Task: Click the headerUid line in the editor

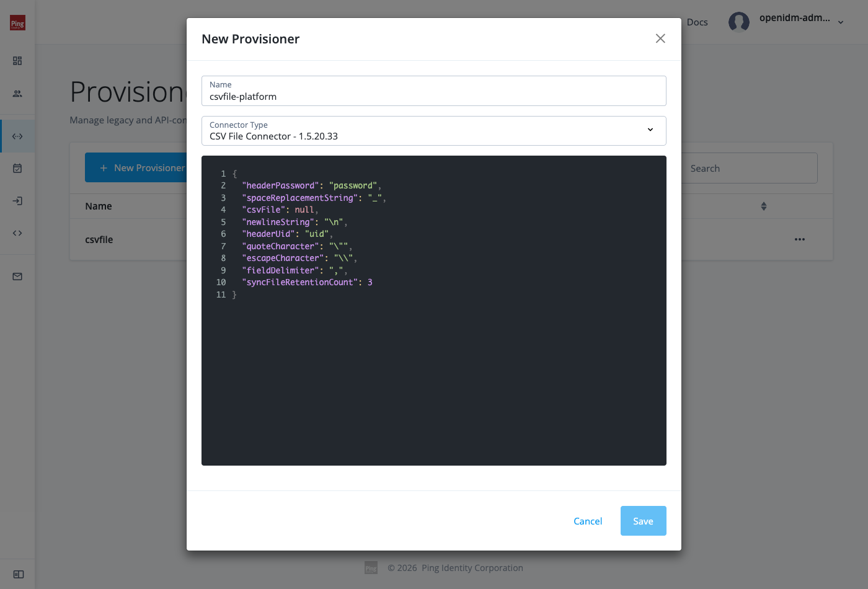Action: [287, 234]
